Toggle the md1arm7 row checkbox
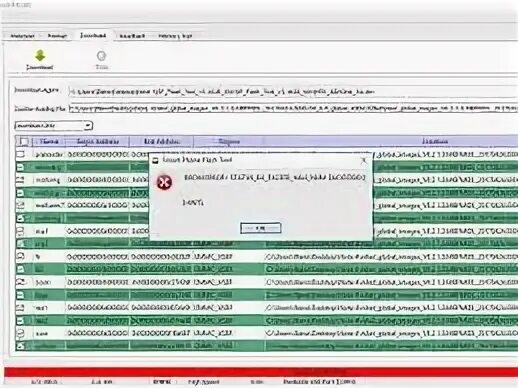Viewport: 518px width, 388px height. pyautogui.click(x=21, y=205)
